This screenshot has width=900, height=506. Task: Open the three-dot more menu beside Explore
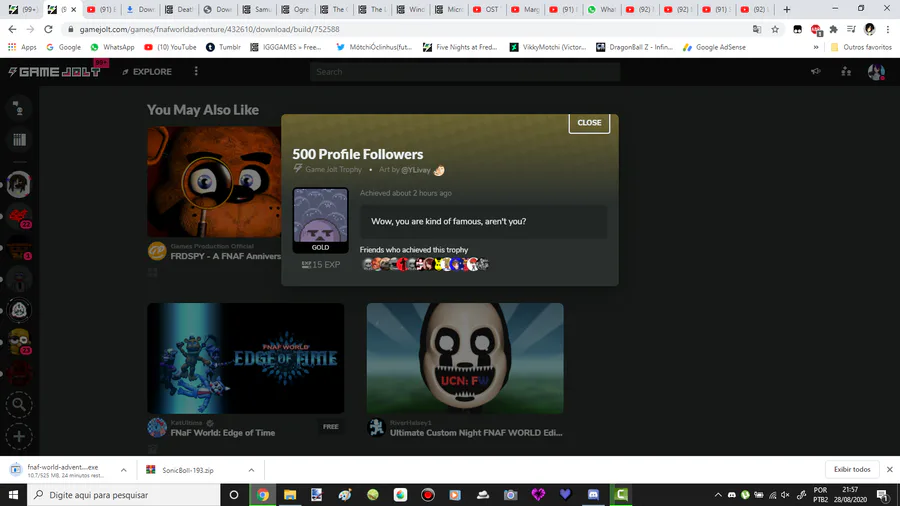point(196,71)
